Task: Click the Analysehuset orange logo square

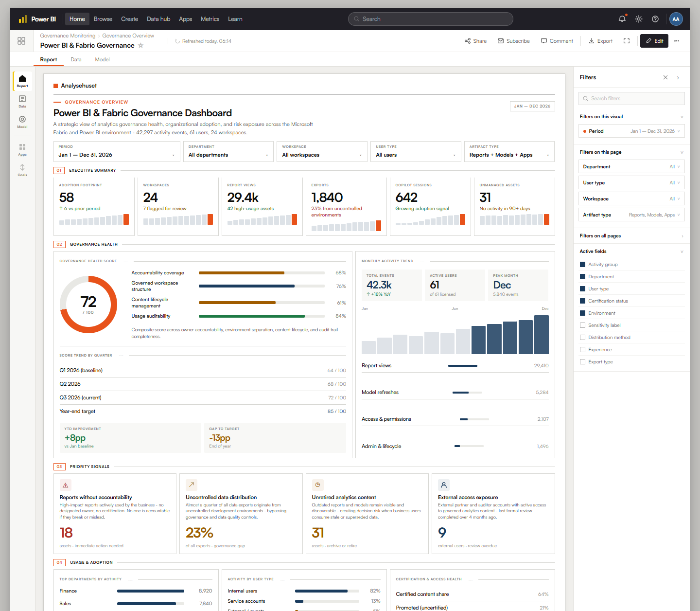Action: click(56, 86)
